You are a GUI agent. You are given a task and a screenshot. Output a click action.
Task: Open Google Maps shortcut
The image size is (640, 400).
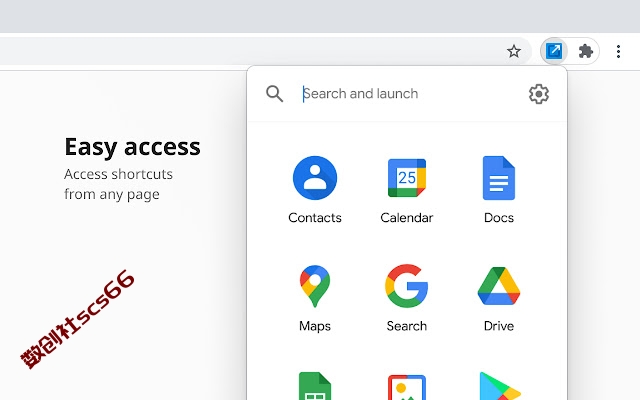coord(315,286)
